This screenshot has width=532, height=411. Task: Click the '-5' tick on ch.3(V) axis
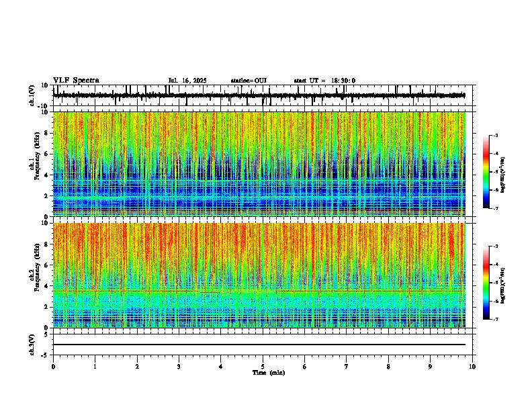[x=46, y=355]
